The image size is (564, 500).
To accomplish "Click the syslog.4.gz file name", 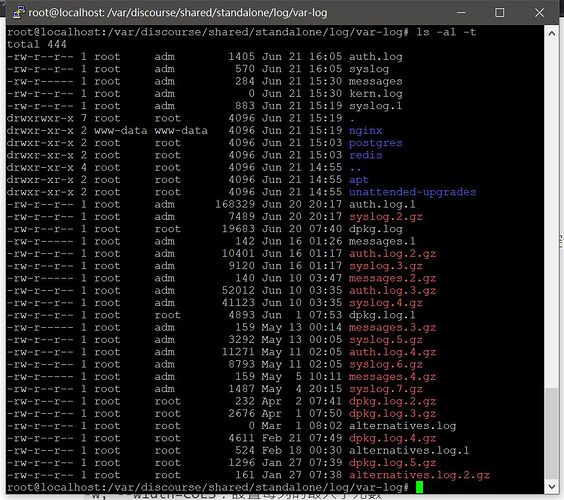I will click(x=386, y=303).
